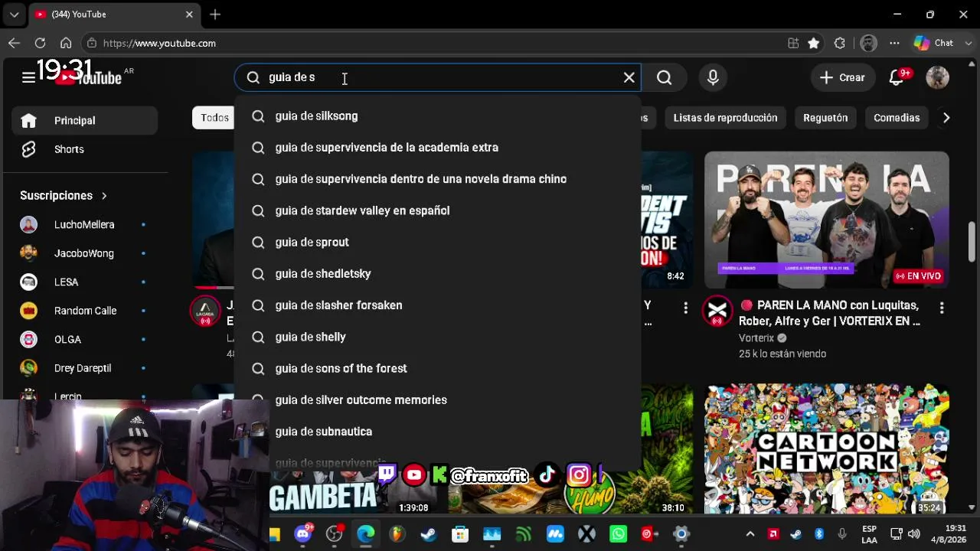Open the ESP LAA language switcher
The image size is (980, 551).
point(870,534)
